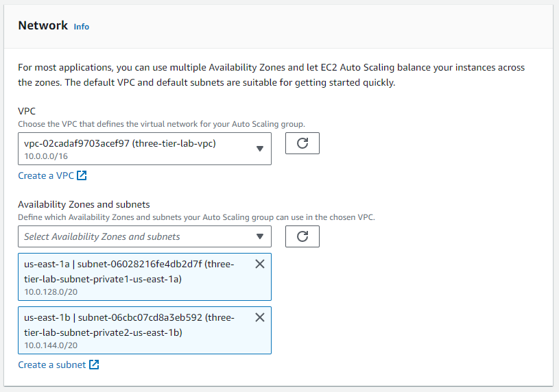
Task: Expand Select Availability Zones and subnets dropdown
Action: [x=137, y=236]
